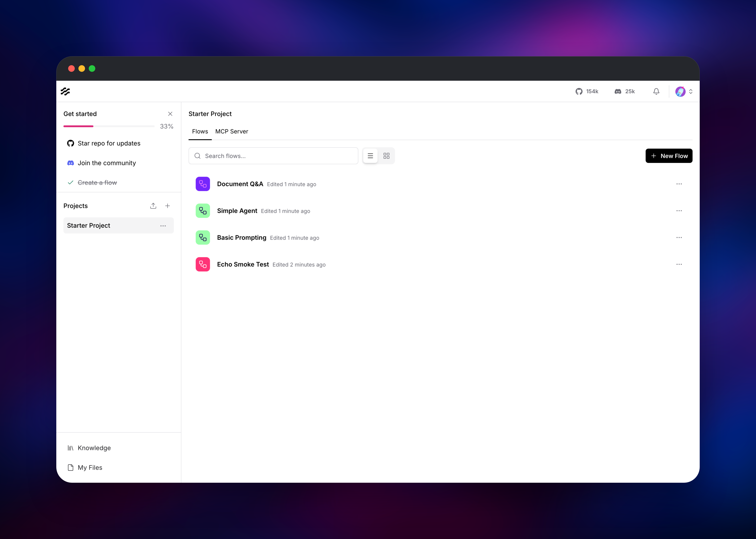Screen dimensions: 756x539
Task: Expand the account menu chevron
Action: coord(691,91)
